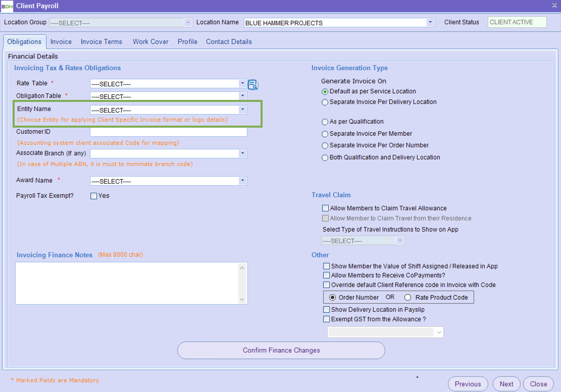Select As per Qualification radio option
561x392 pixels.
tap(325, 122)
